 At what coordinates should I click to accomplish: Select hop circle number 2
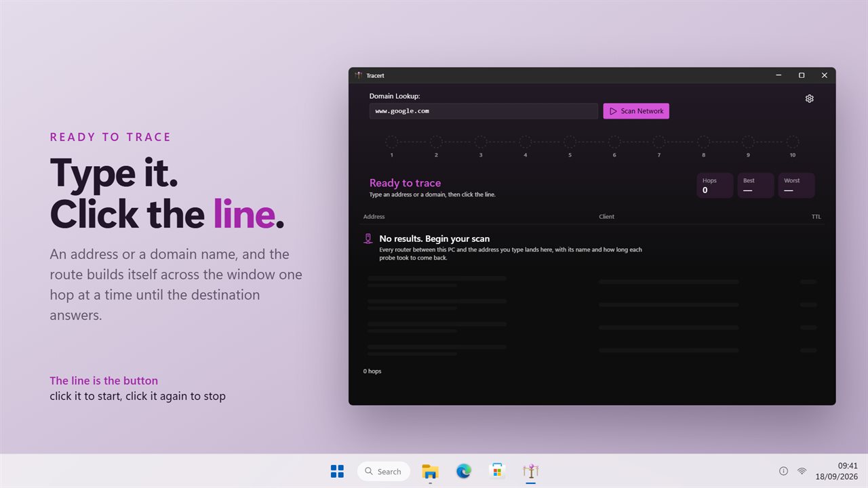(x=436, y=142)
